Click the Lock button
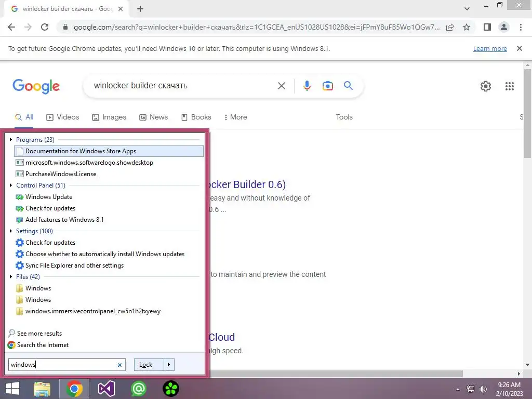Image resolution: width=532 pixels, height=399 pixels. click(x=149, y=365)
